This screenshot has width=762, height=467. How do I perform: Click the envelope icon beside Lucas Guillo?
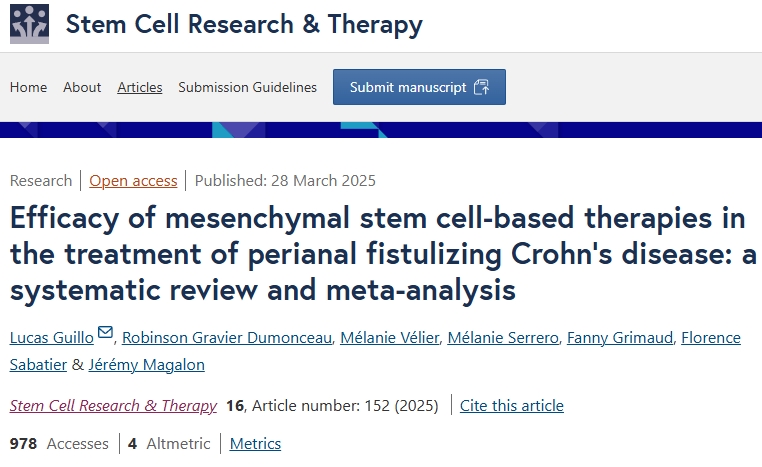pos(106,335)
